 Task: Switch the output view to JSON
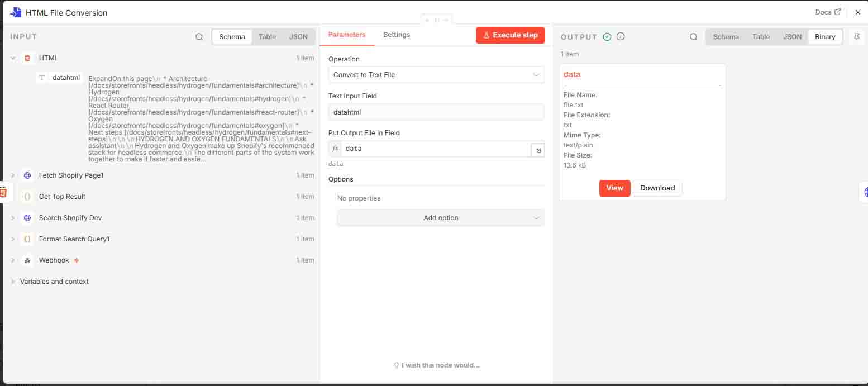click(792, 36)
